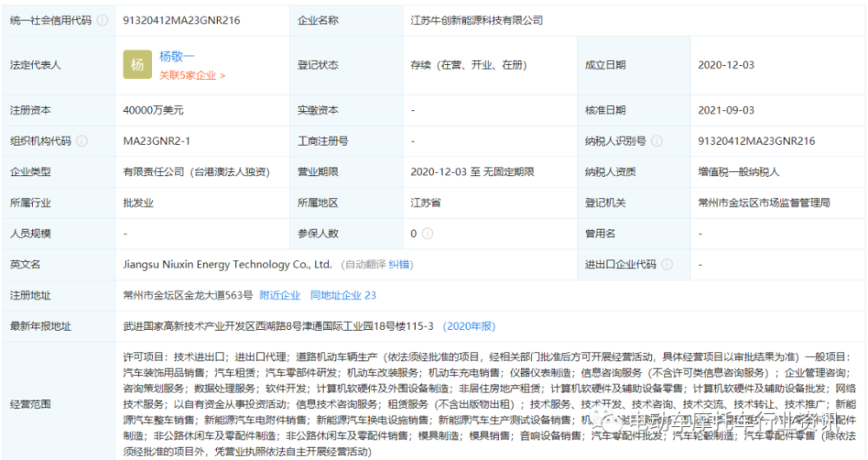This screenshot has height=460, width=868.
Task: Click the 英文名 label
Action: click(x=25, y=265)
